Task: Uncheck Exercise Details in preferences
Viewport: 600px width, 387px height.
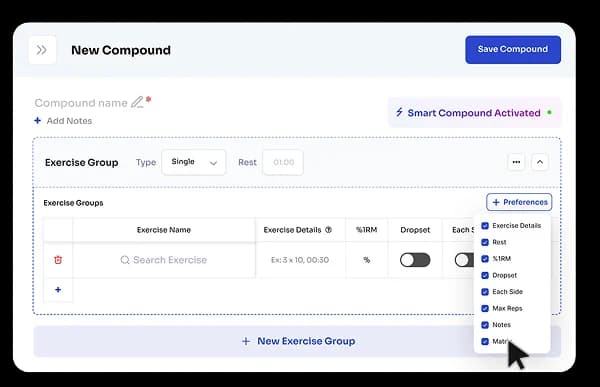Action: (485, 225)
